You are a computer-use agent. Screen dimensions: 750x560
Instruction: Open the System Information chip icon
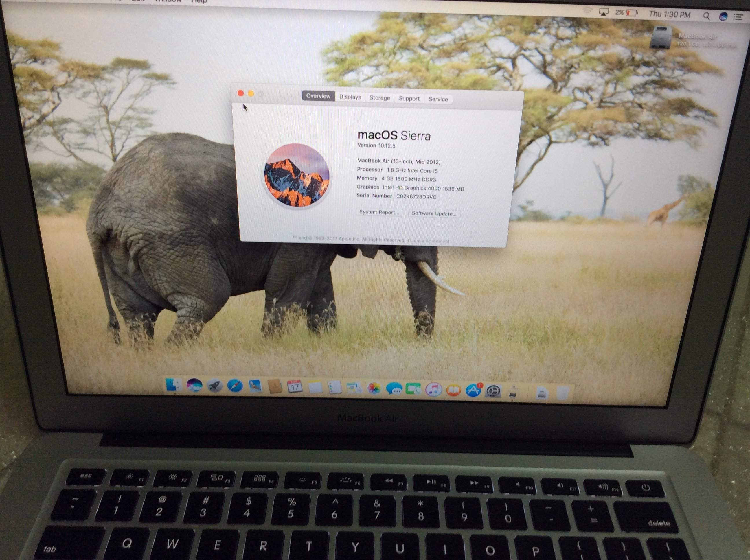[x=513, y=392]
